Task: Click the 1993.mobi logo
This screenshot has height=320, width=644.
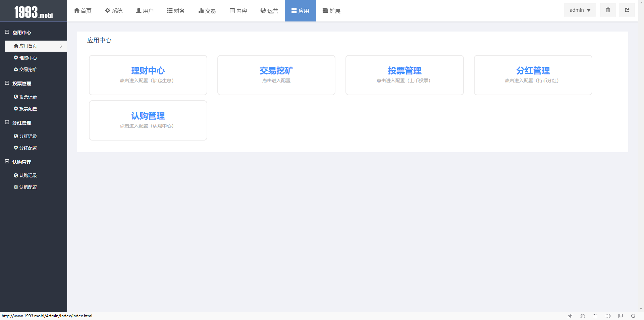Action: click(34, 12)
